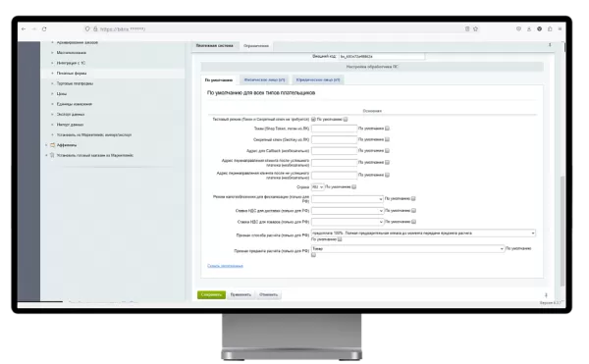
Task: Toggle the Тестовый режим checkbox
Action: pyautogui.click(x=313, y=120)
